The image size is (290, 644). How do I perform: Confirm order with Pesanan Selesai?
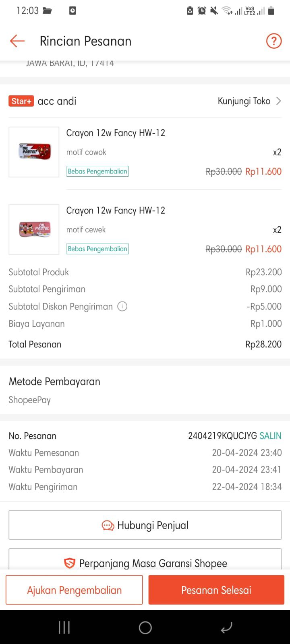click(216, 590)
